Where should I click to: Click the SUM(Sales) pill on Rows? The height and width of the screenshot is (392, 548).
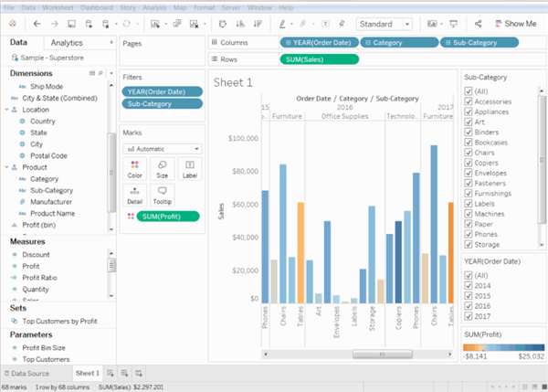click(319, 59)
